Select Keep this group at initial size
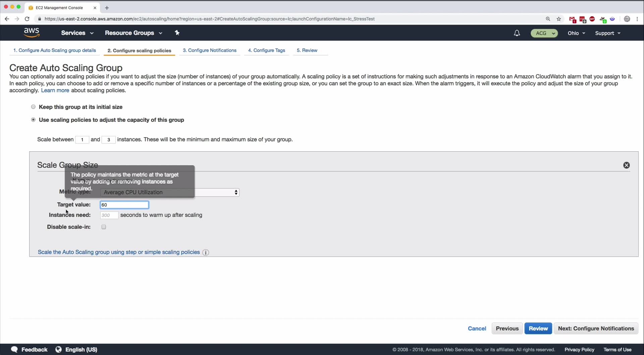 (x=33, y=107)
